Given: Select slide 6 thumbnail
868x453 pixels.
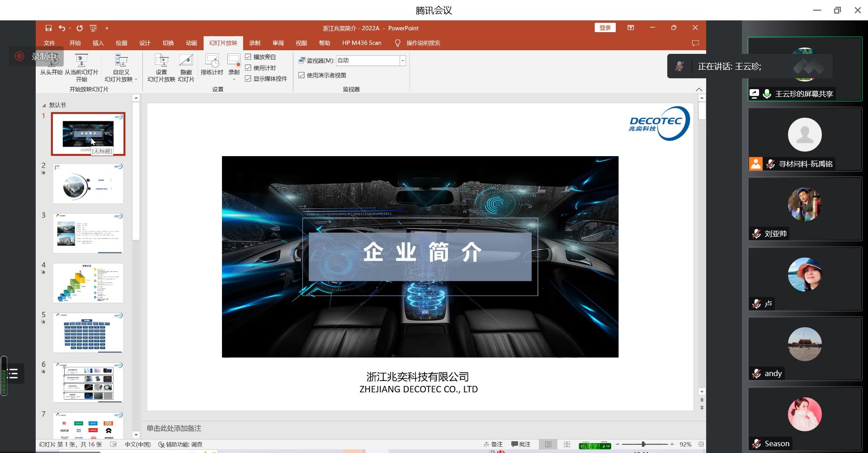Looking at the screenshot, I should pos(88,383).
